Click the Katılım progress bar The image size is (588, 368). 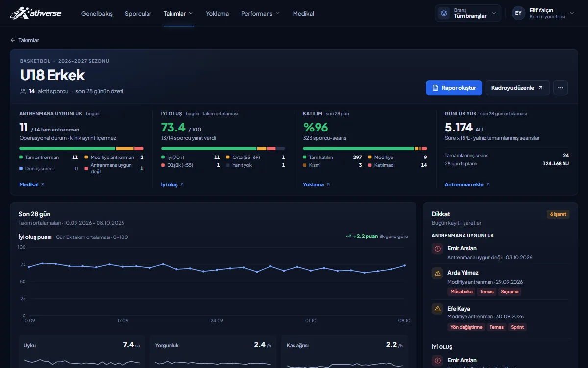coord(365,148)
